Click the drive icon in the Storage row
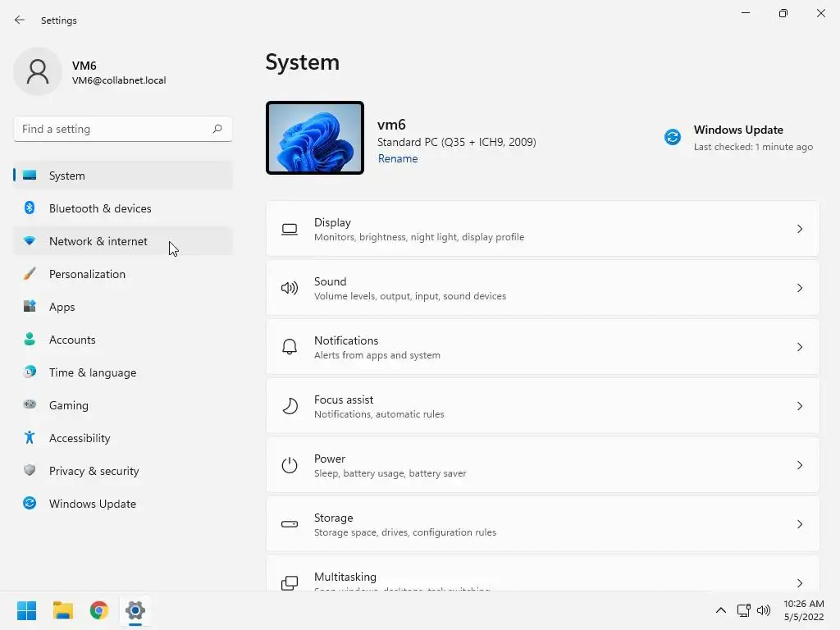Screen dimensions: 840x630 tap(290, 524)
